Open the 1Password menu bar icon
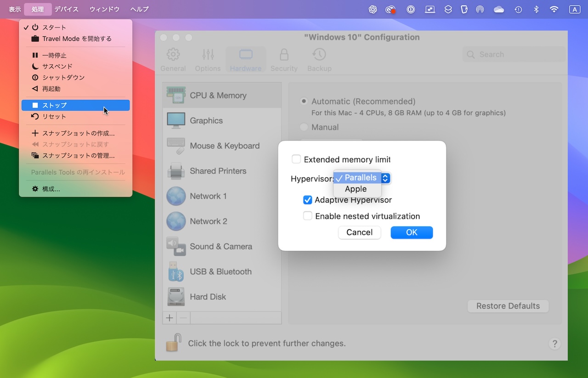 [x=411, y=9]
